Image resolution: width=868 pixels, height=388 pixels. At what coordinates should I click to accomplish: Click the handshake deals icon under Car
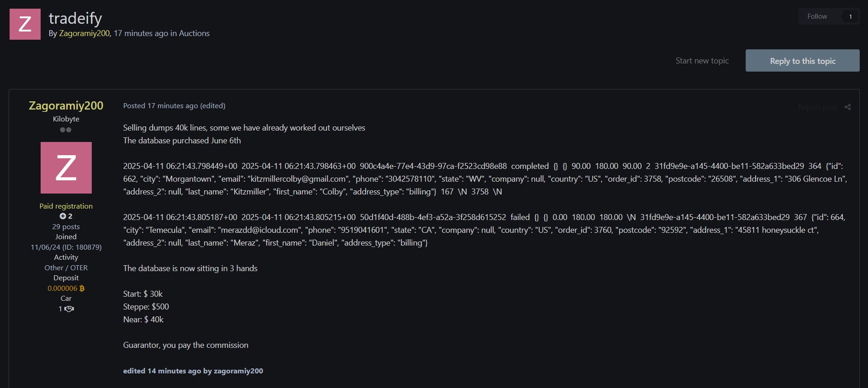pos(69,309)
